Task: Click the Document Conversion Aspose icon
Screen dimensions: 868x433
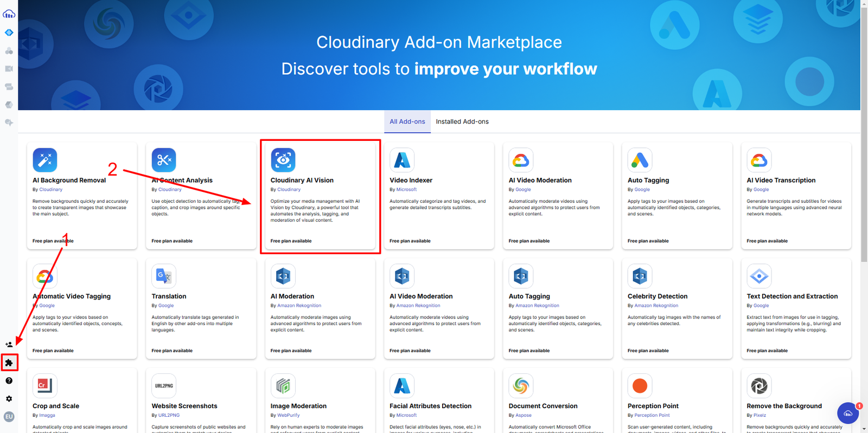Action: (521, 385)
